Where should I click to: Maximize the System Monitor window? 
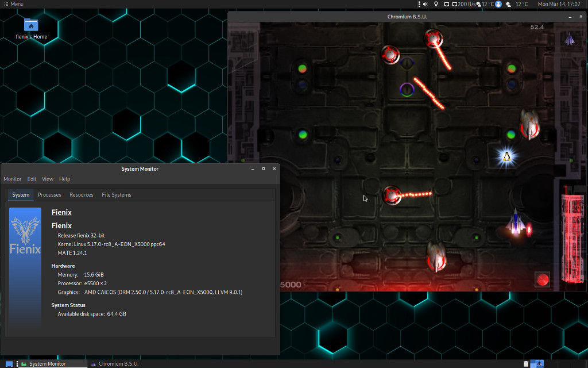(263, 169)
